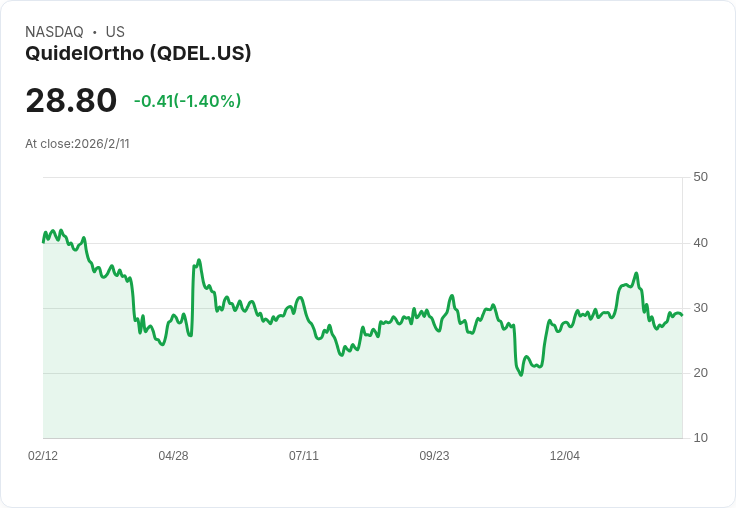
Task: Select the QuidelOrtho (QDEL.US) title
Action: click(138, 53)
